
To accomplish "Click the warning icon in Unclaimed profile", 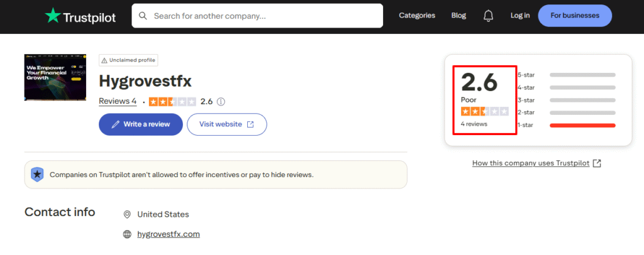I will 104,60.
